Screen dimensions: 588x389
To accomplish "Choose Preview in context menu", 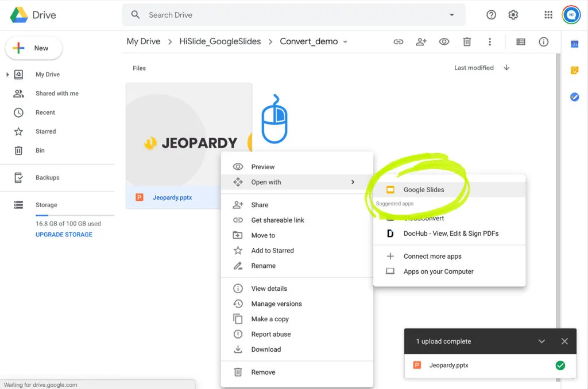I will coord(297,167).
